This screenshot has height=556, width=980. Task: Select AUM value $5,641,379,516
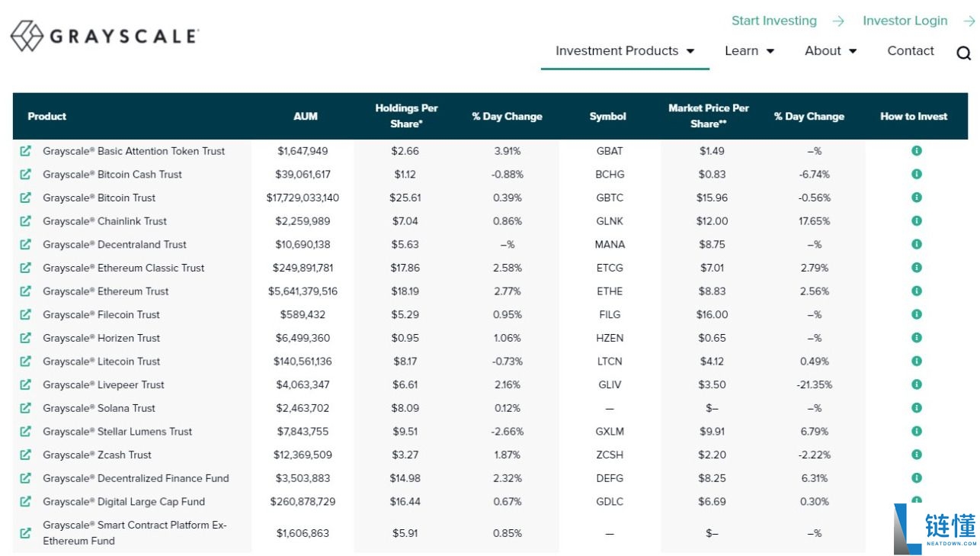pos(303,291)
